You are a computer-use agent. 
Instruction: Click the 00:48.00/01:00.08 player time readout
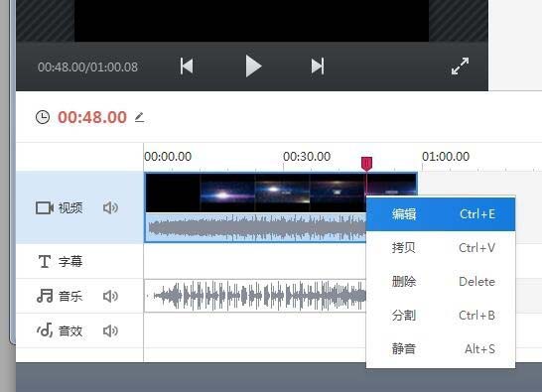[x=87, y=67]
